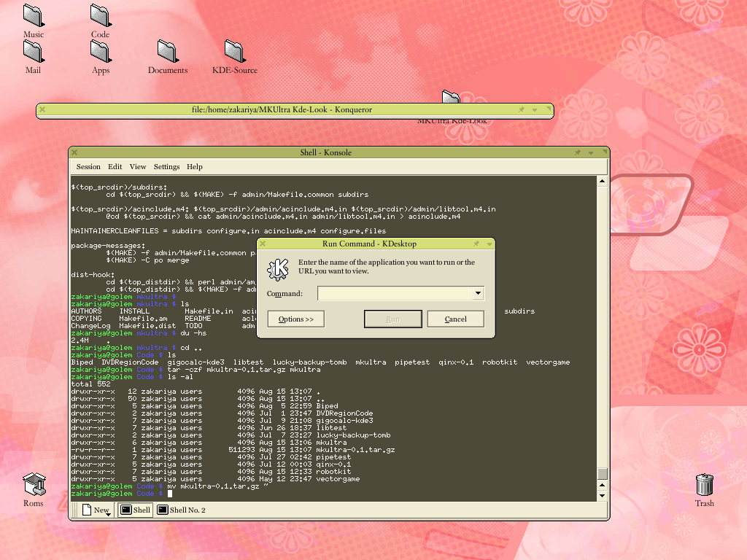Click the Run button
Screen dimensions: 747x560
click(x=393, y=319)
